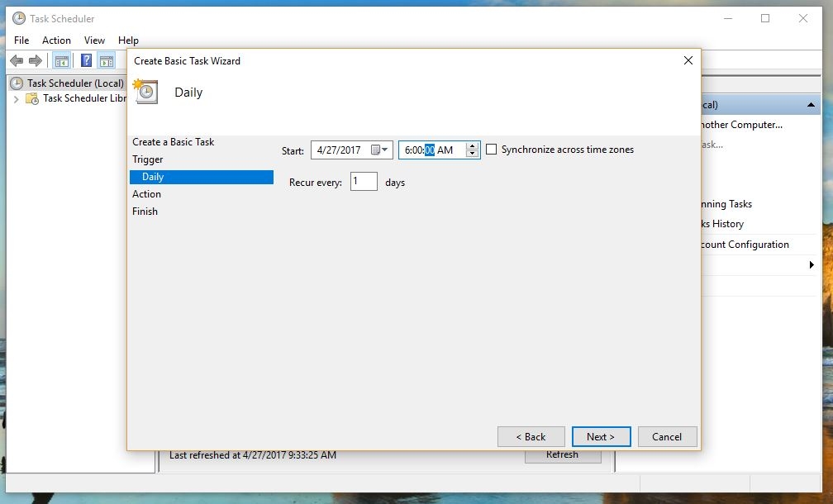Click the Recur every days input field

click(x=364, y=182)
